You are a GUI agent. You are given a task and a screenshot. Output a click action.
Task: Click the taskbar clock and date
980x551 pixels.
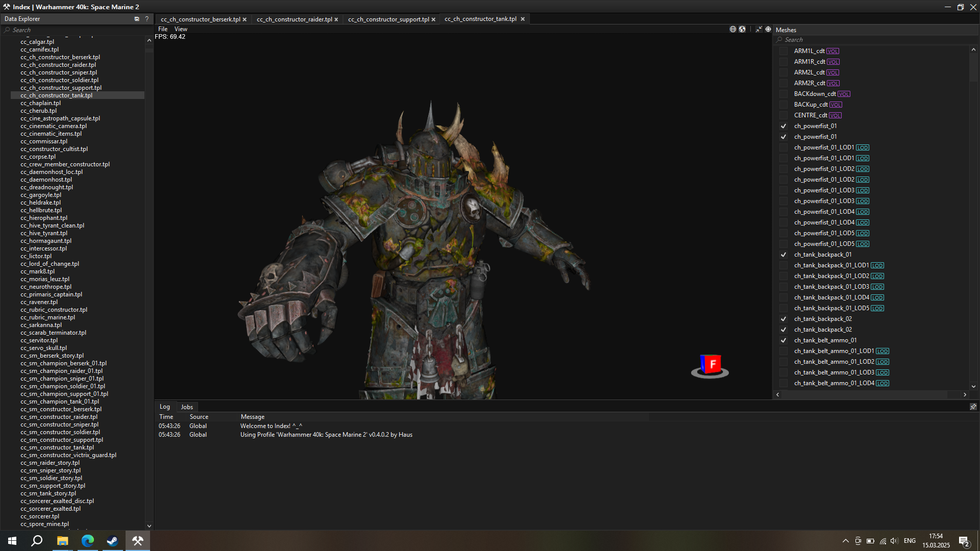pyautogui.click(x=936, y=541)
